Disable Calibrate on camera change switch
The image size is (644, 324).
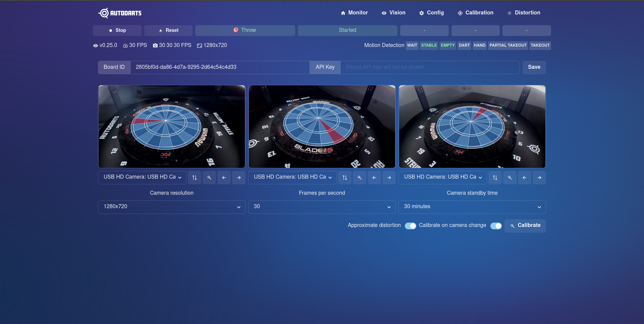496,226
